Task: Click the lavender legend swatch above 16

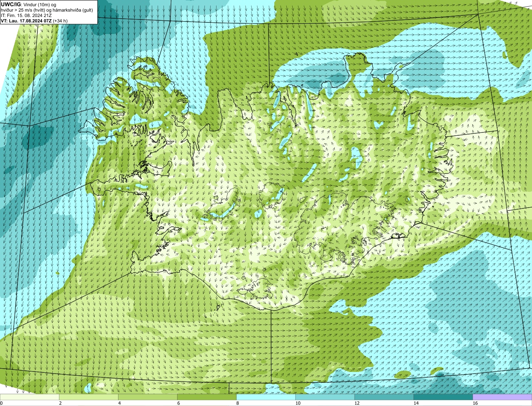Action: tap(502, 397)
